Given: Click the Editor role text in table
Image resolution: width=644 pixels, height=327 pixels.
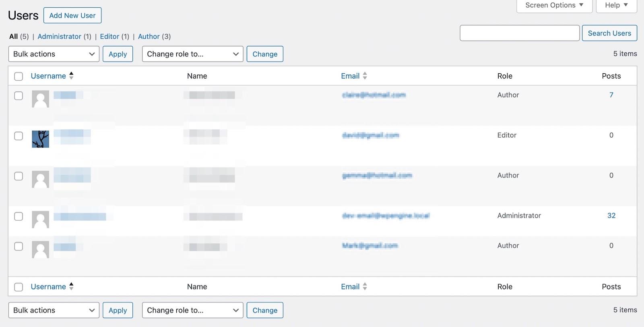Looking at the screenshot, I should 507,135.
